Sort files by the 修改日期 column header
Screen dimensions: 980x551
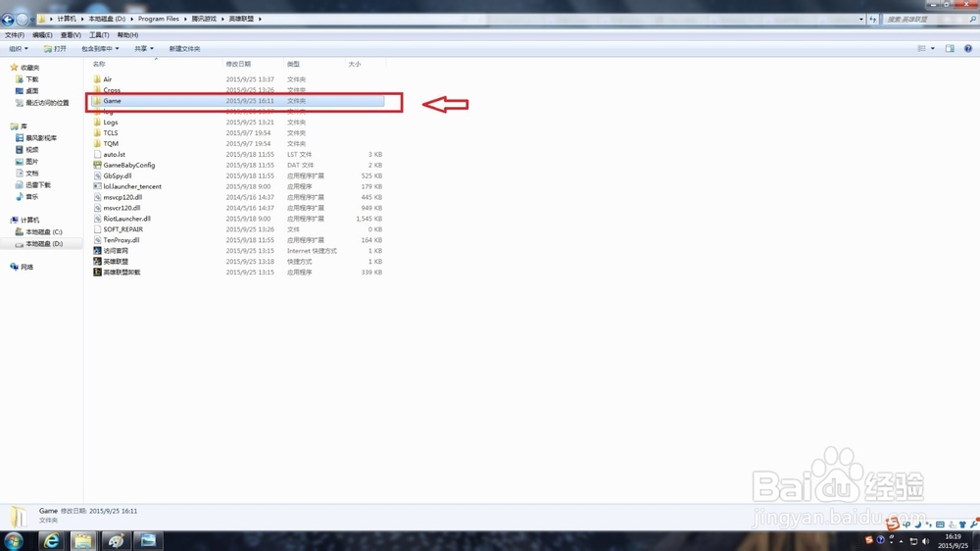253,64
